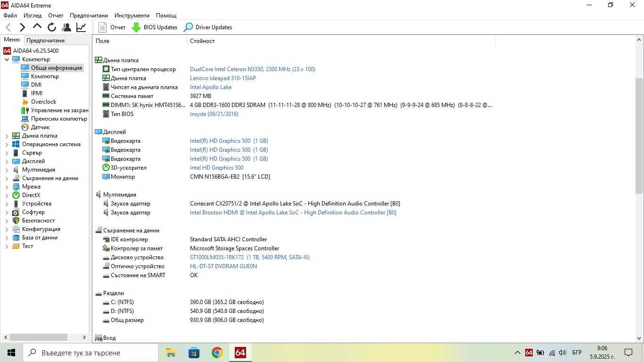Open the Помощ menu
The image size is (644, 362).
point(166,16)
